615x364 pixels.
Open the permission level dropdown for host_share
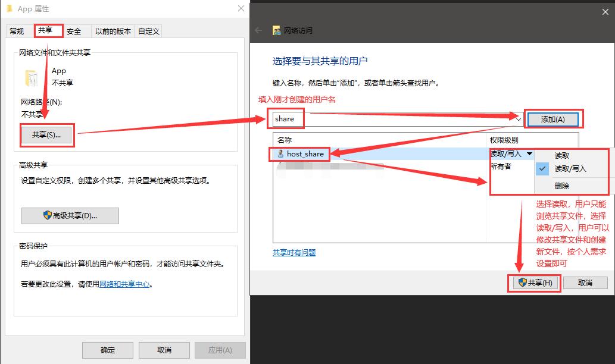tap(529, 153)
